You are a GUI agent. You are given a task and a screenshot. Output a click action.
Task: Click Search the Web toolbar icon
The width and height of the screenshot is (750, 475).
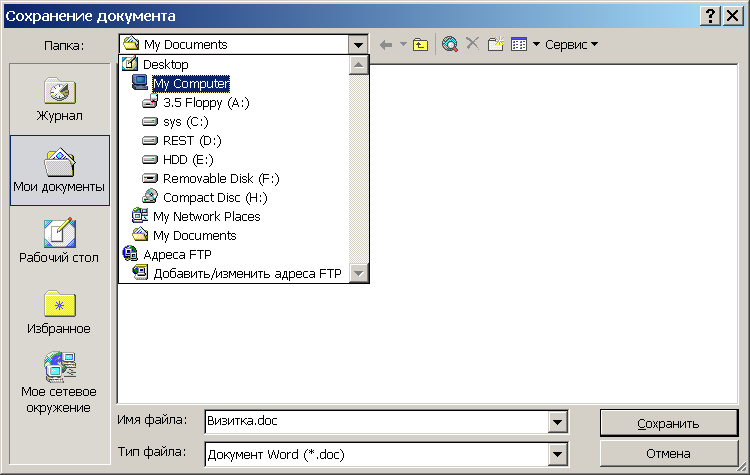450,44
